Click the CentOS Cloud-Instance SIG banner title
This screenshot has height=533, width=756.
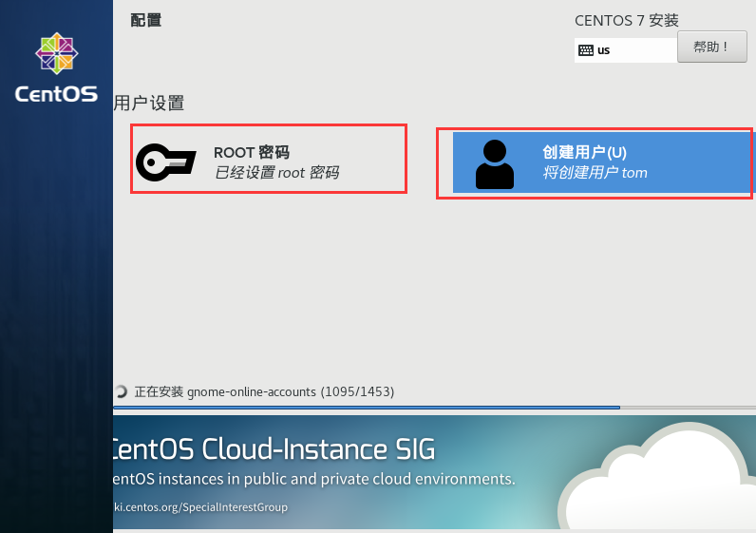click(x=274, y=449)
